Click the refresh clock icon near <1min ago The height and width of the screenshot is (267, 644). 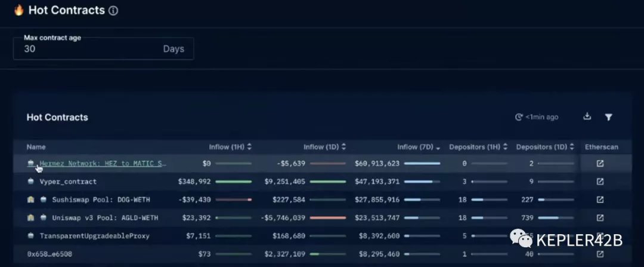point(519,117)
